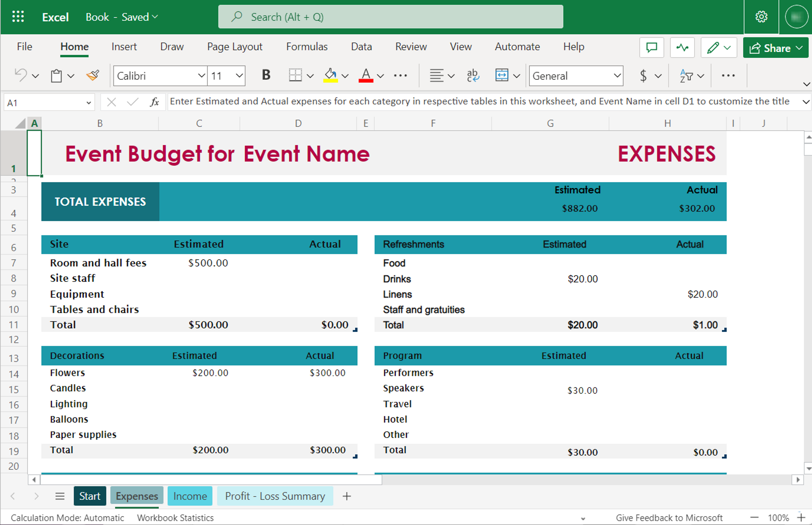
Task: Zoom out with the minus button
Action: (754, 518)
